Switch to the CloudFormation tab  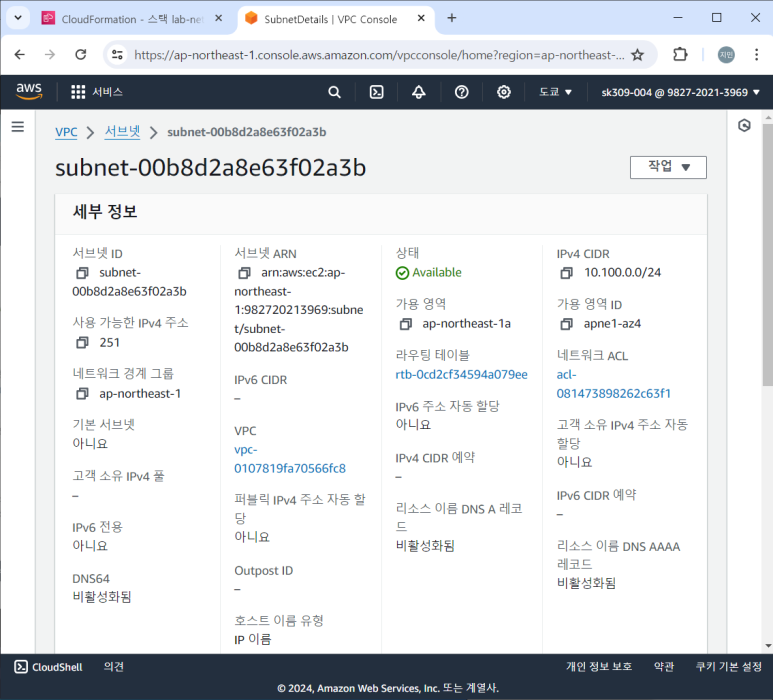132,19
